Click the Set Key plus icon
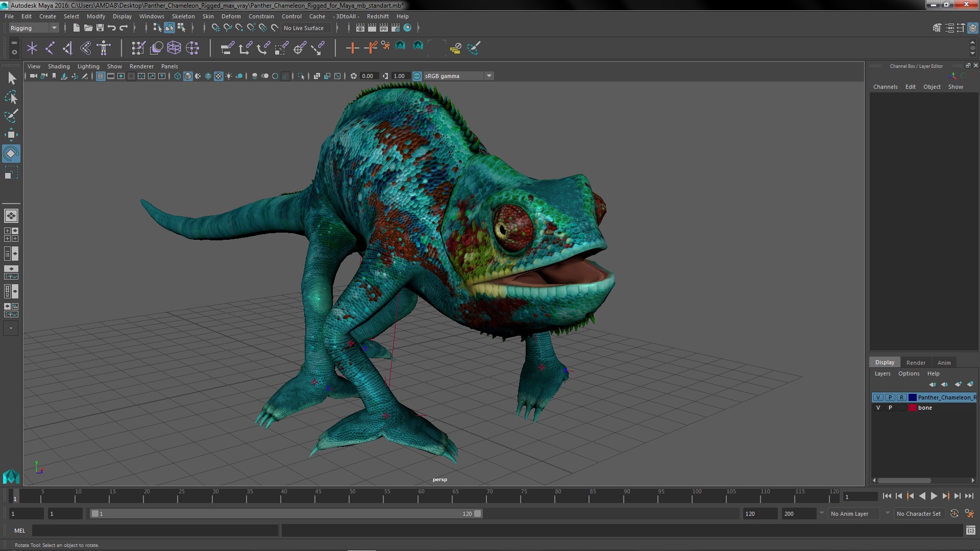The width and height of the screenshot is (980, 551). 352,48
